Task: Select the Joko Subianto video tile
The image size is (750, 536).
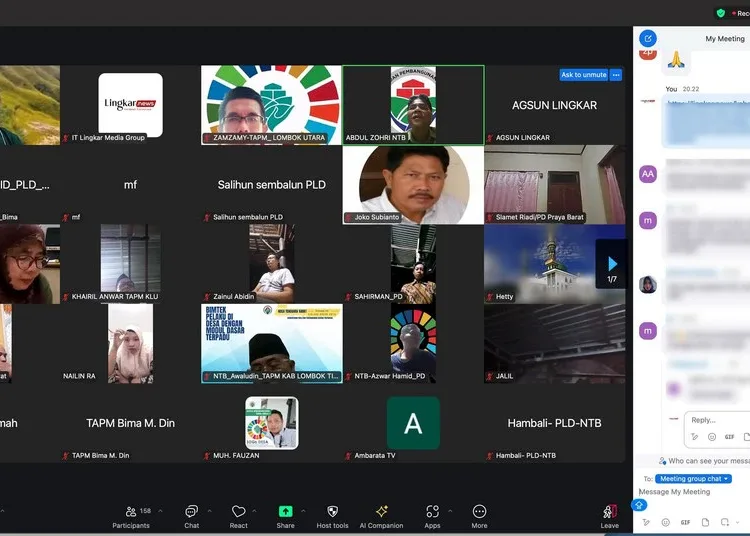Action: tap(413, 185)
